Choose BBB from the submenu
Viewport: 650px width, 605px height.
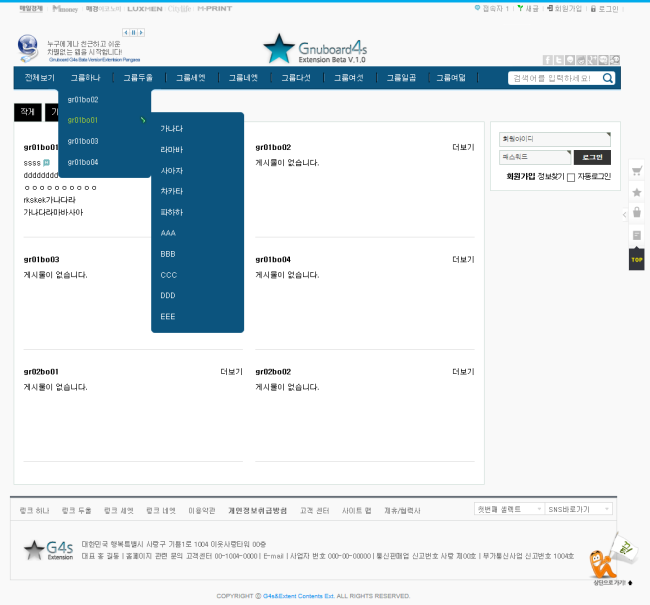click(168, 254)
